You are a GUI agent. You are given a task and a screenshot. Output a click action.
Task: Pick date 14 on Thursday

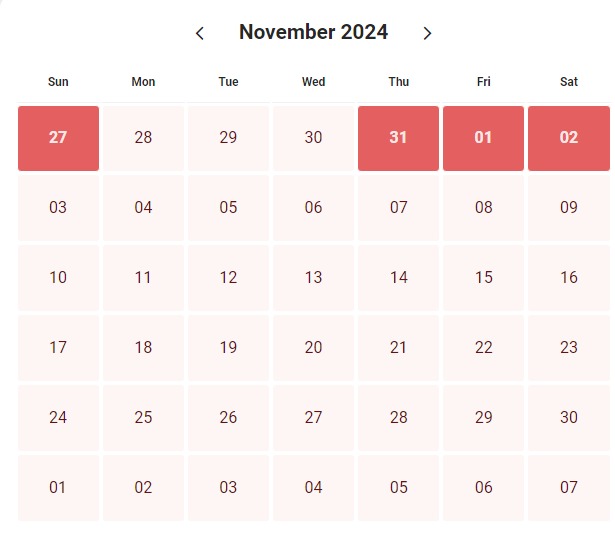click(x=398, y=278)
